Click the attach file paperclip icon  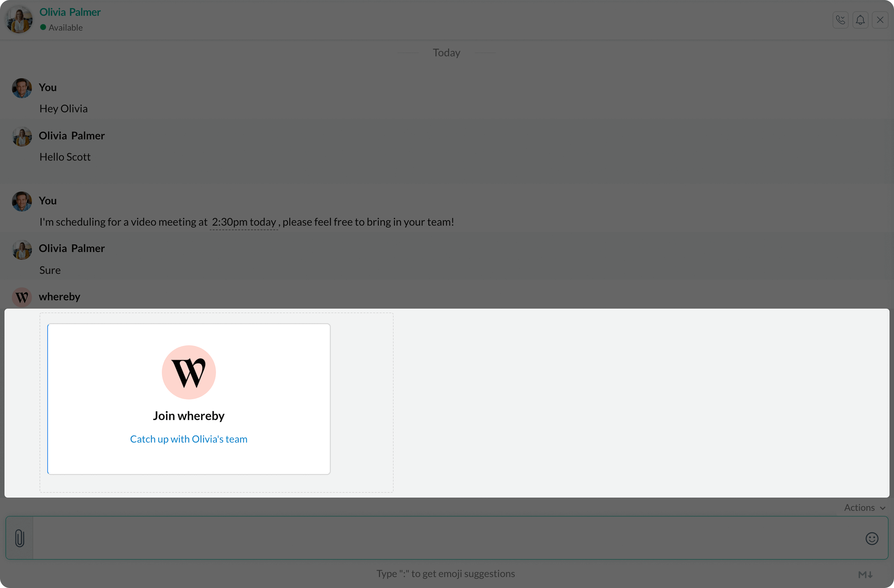coord(20,538)
